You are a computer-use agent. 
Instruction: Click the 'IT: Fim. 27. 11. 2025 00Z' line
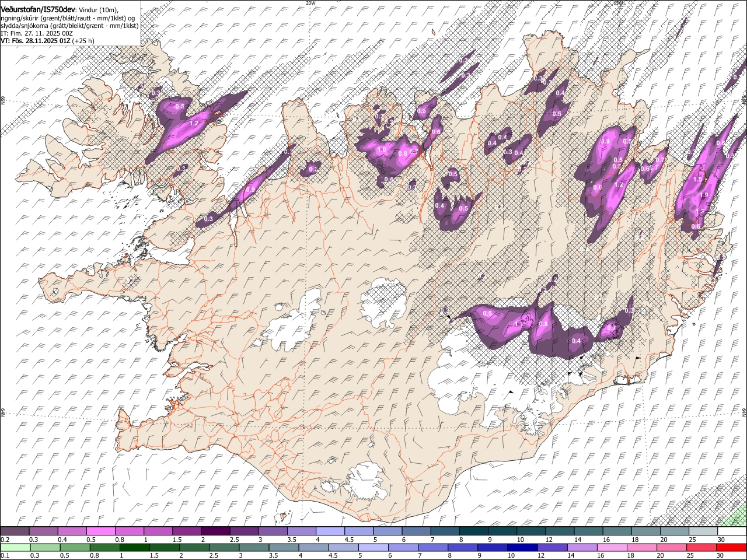[x=37, y=33]
